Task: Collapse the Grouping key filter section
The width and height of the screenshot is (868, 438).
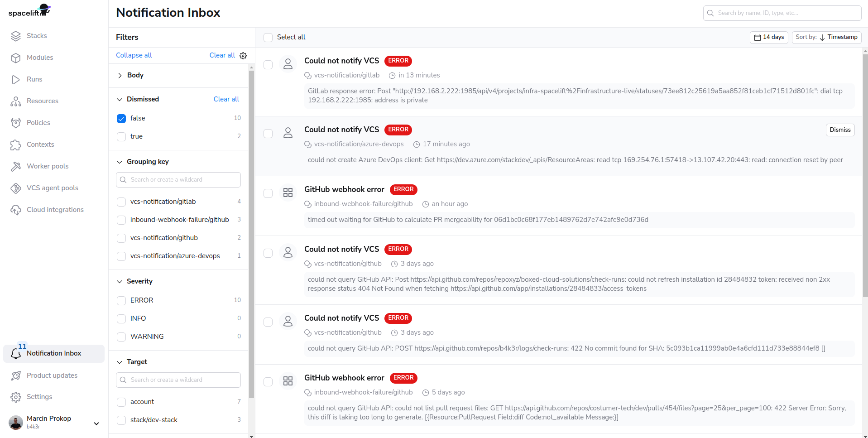Action: tap(120, 162)
